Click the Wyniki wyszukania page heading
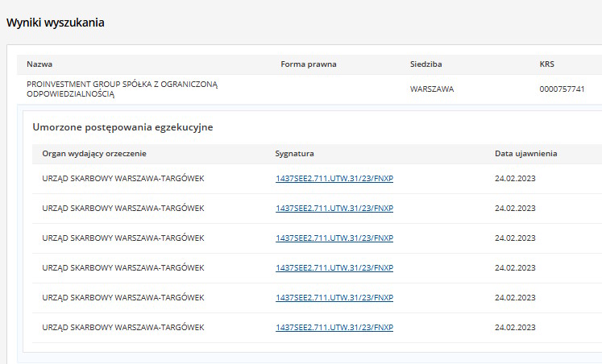 (x=56, y=23)
